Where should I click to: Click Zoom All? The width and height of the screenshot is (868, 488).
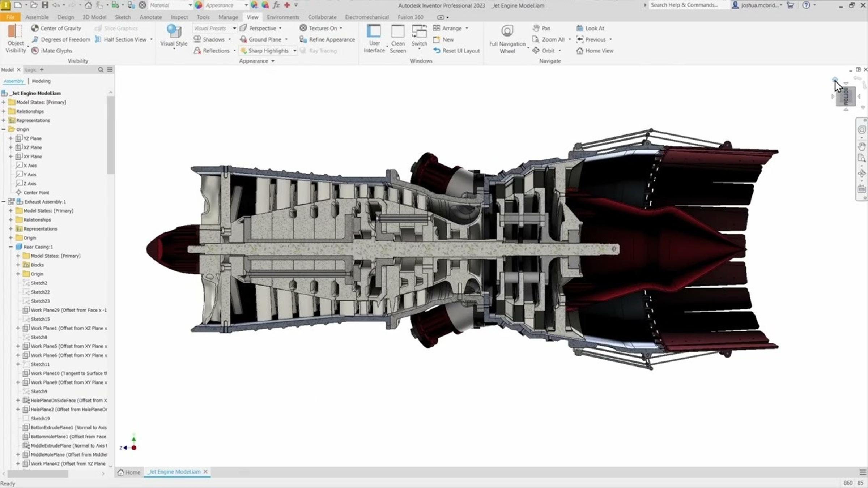coord(548,39)
